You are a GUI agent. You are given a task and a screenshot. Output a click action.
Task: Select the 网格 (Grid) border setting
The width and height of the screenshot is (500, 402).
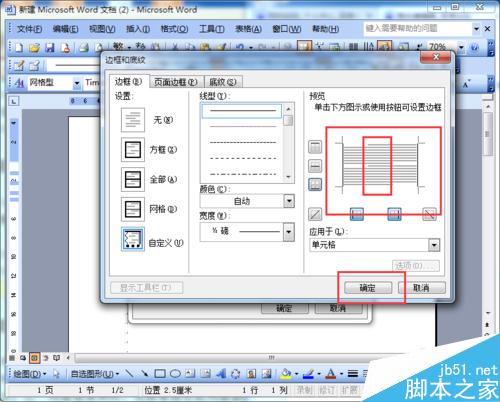pos(133,209)
